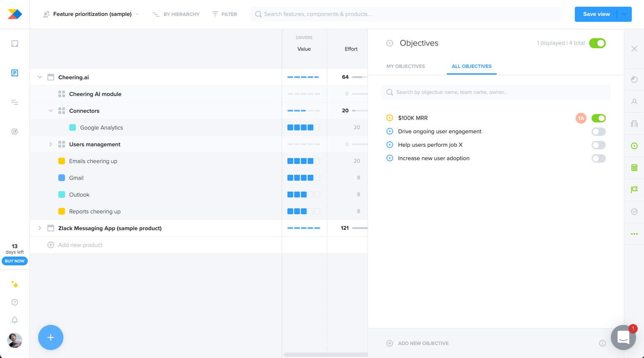The width and height of the screenshot is (644, 358).
Task: Select the flag milestones icon in right sidebar
Action: tap(634, 189)
